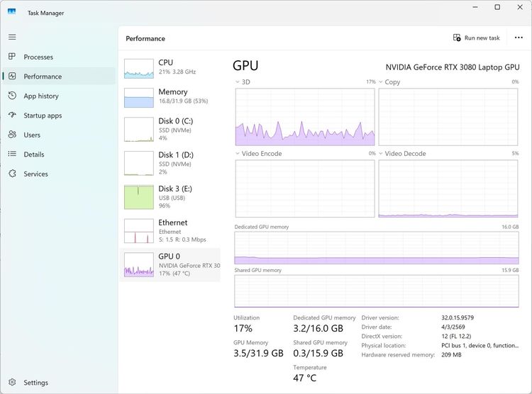The width and height of the screenshot is (532, 394).
Task: Click the Copy engine usage graph
Action: (448, 117)
